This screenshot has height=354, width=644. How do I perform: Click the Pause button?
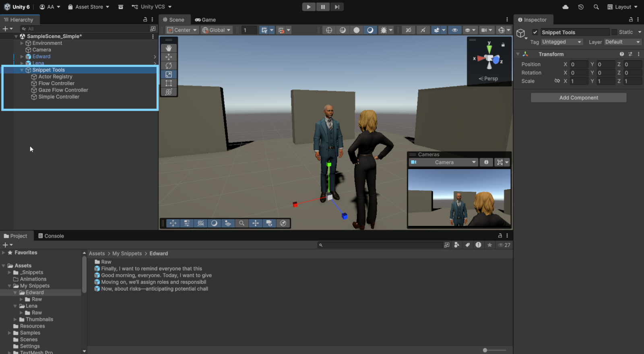323,7
